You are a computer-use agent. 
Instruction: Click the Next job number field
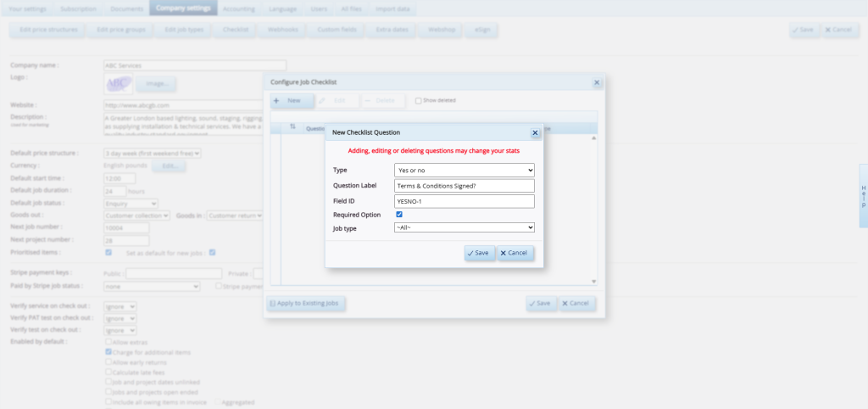126,227
